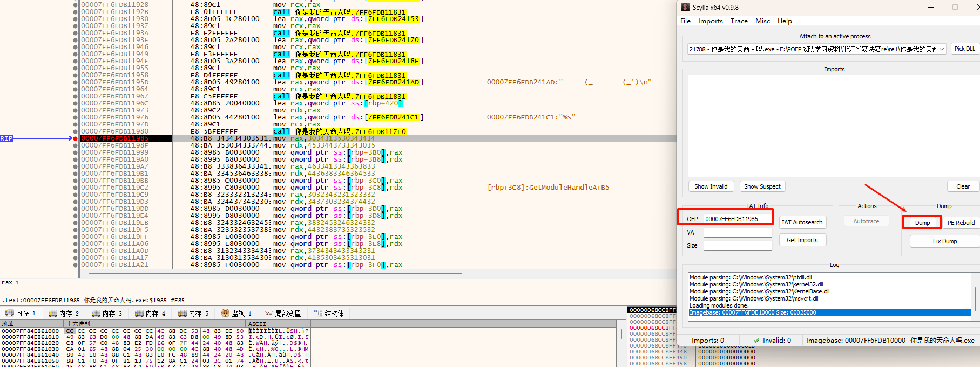Clear the Scylla imports list
Viewport: 980px width, 367px height.
963,186
